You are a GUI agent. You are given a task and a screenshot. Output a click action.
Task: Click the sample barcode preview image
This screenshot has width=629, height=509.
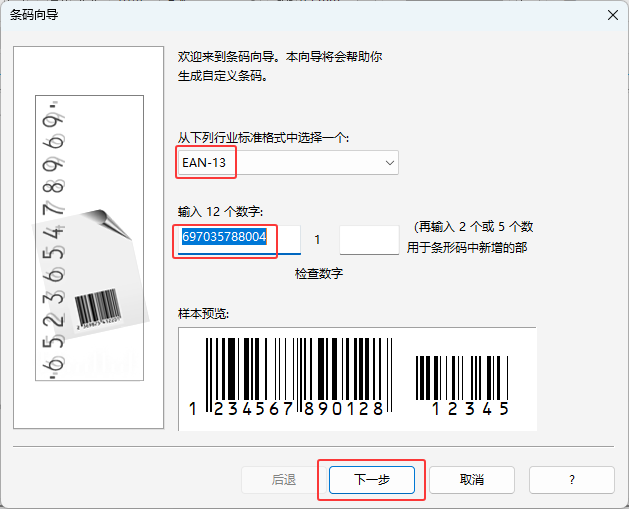357,379
